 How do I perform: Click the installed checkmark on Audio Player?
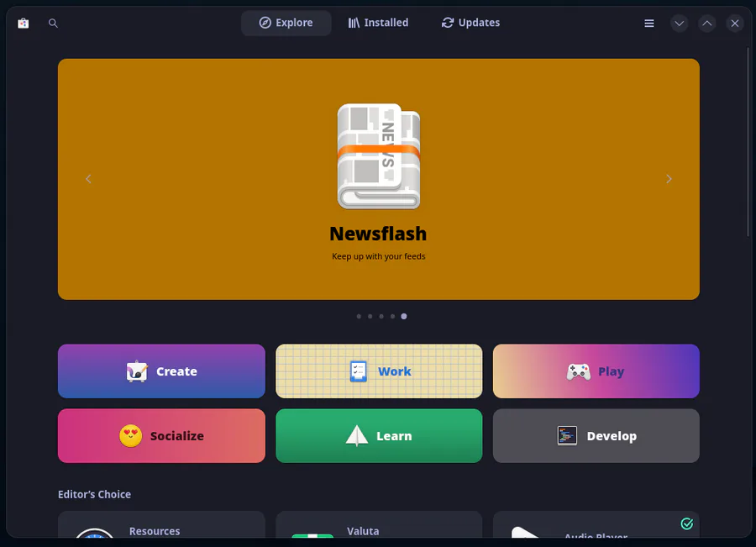point(686,523)
